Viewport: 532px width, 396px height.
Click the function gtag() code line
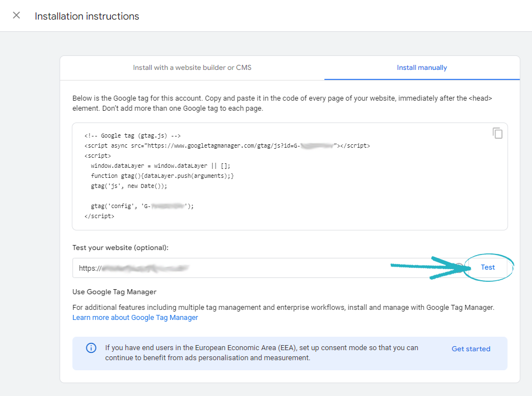[x=162, y=176]
